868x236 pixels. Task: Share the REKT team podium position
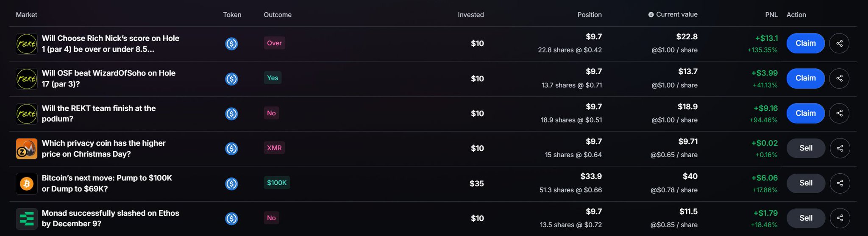click(839, 113)
